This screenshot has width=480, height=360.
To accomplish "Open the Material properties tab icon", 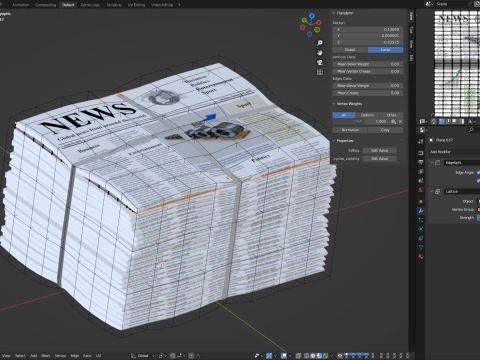I will (421, 256).
